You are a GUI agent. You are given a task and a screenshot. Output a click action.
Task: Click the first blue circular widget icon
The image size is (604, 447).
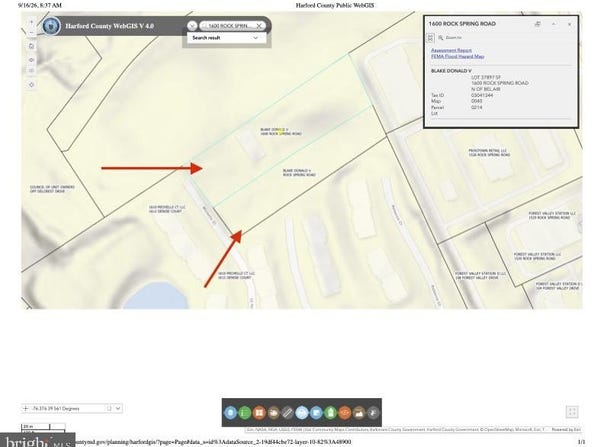pyautogui.click(x=230, y=413)
